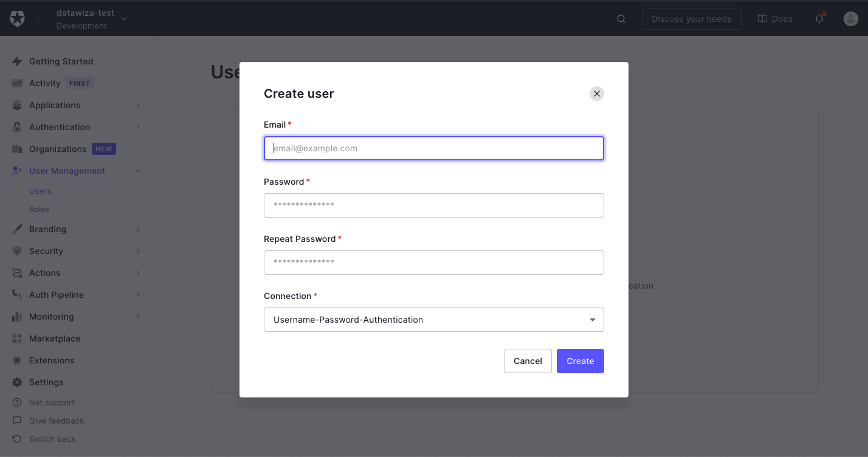
Task: Click inside the Email input field
Action: (433, 148)
